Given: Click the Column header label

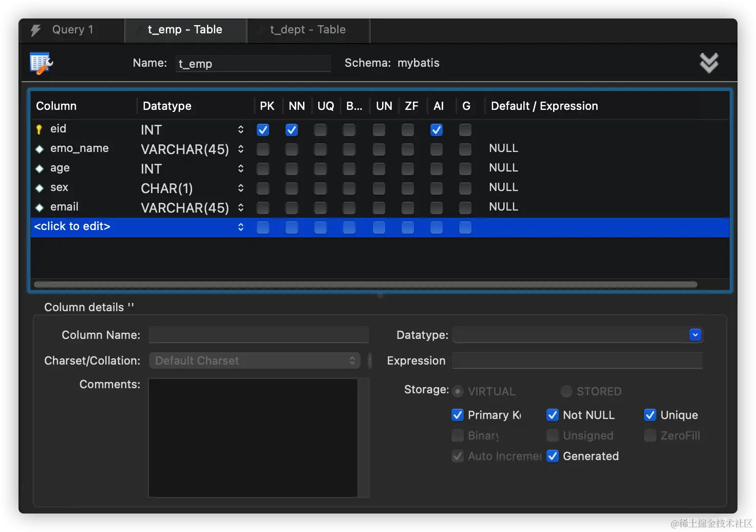Looking at the screenshot, I should tap(56, 106).
